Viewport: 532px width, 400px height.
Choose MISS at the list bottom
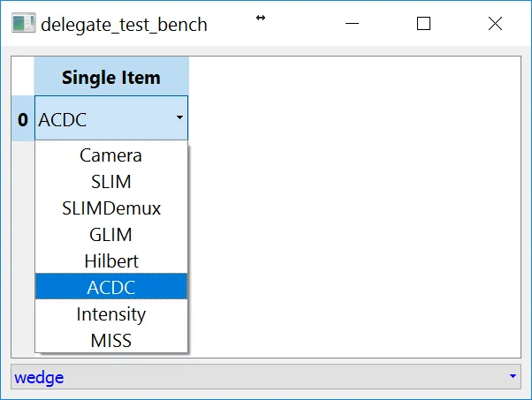[111, 340]
